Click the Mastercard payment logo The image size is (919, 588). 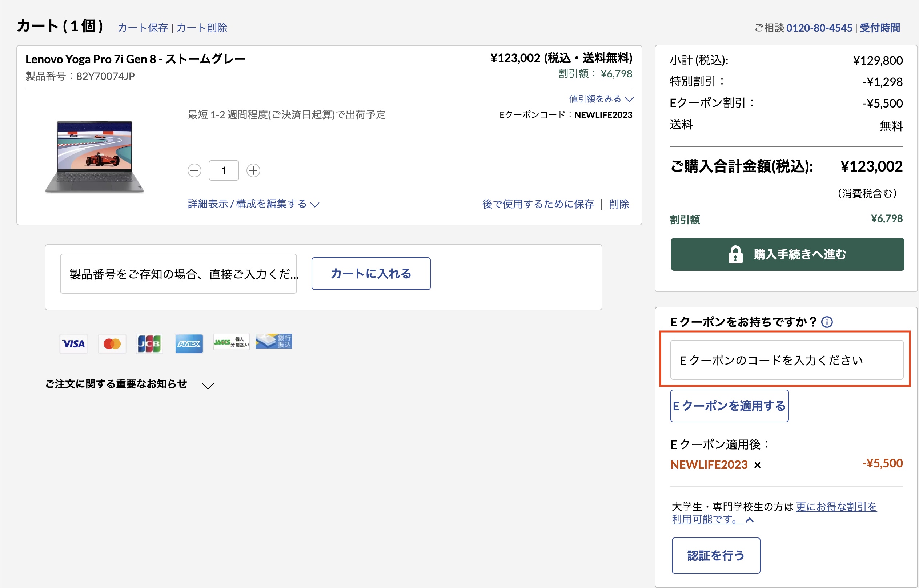[x=112, y=344]
